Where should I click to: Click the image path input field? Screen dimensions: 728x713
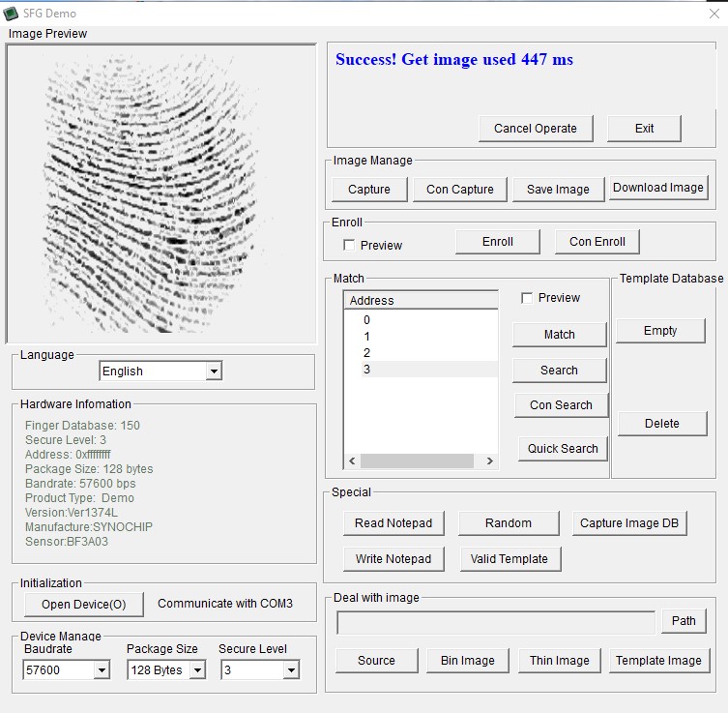coord(495,622)
